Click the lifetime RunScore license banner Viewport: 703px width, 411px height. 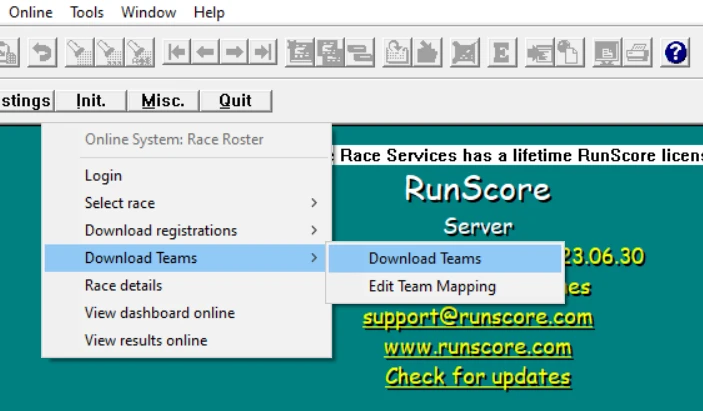(518, 155)
